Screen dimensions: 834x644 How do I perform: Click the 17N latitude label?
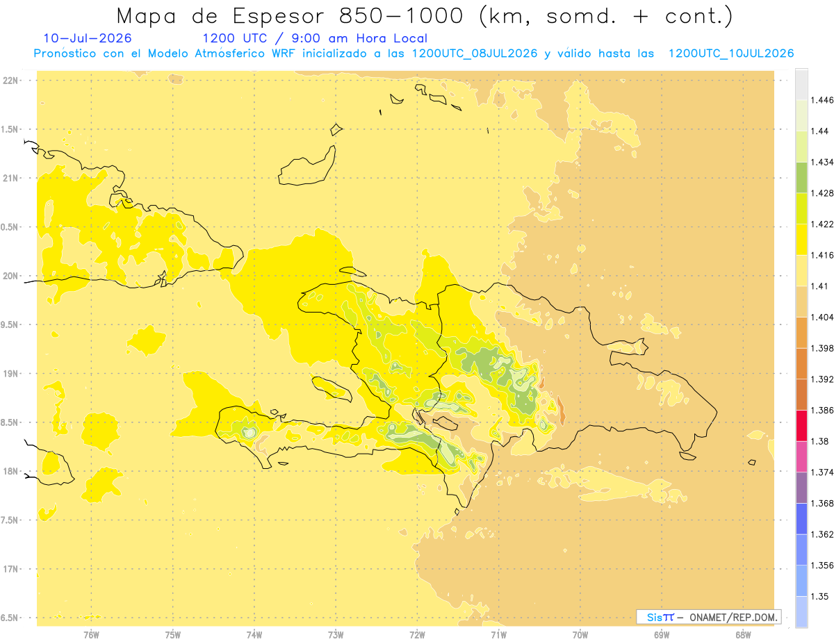tap(10, 569)
